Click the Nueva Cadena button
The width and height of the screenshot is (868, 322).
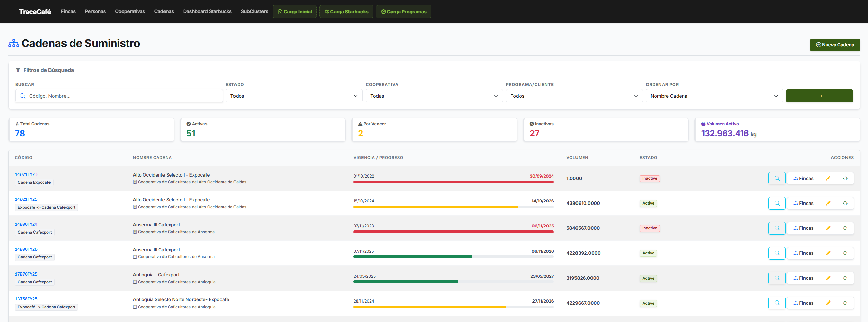pos(835,45)
